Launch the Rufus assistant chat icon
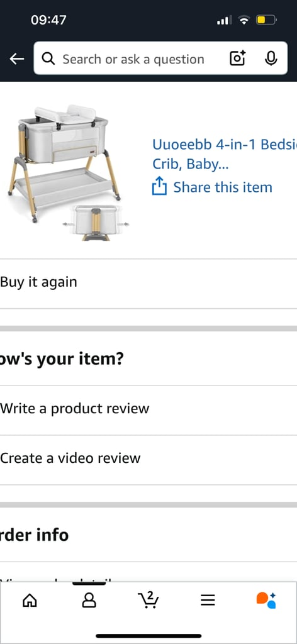 click(266, 600)
